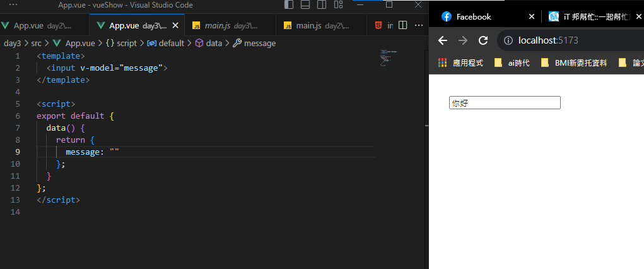Switch to App.vue day2 tab

(44, 25)
